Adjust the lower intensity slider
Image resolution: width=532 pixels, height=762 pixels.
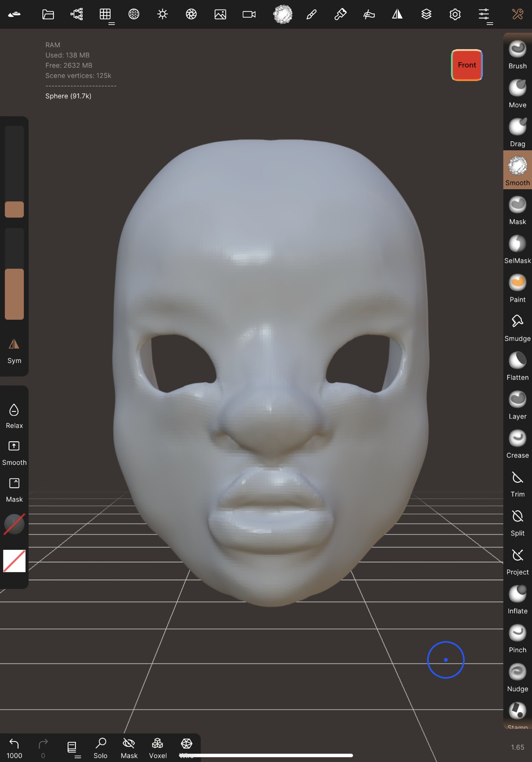[14, 274]
